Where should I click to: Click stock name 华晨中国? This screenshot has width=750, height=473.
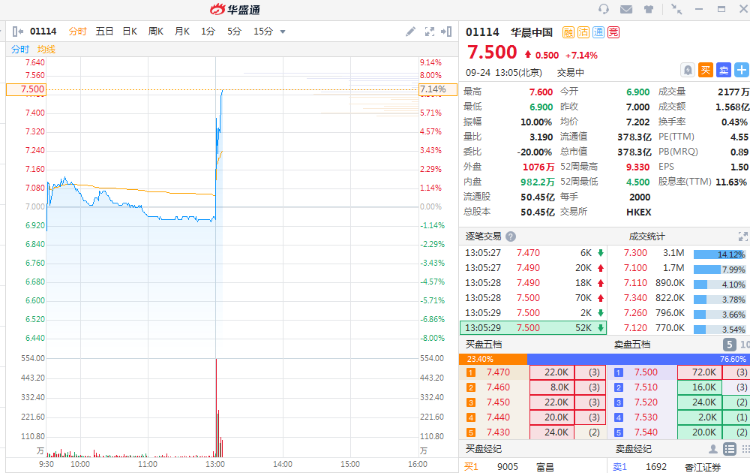pos(531,33)
